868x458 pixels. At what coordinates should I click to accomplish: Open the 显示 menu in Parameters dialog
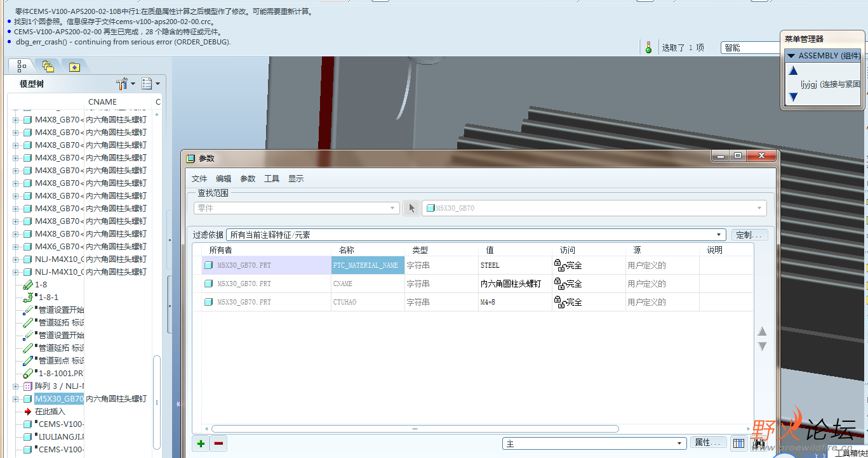click(296, 179)
